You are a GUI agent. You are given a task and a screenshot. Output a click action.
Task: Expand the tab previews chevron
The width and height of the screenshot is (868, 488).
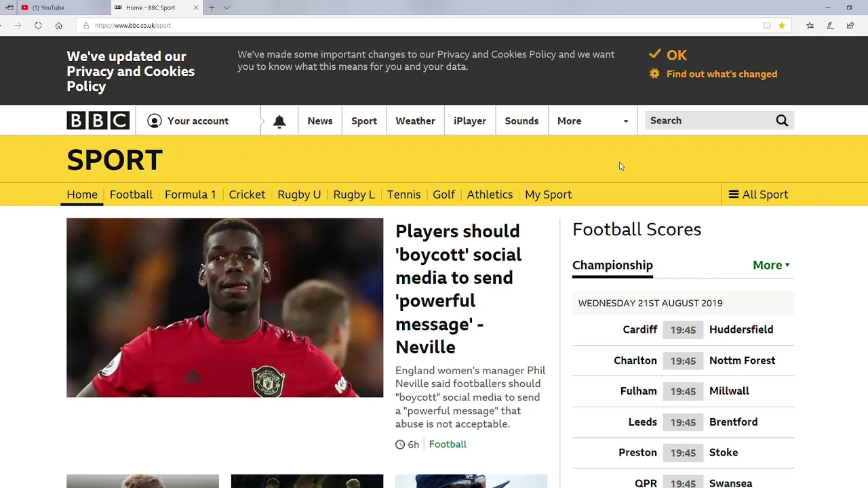[226, 7]
